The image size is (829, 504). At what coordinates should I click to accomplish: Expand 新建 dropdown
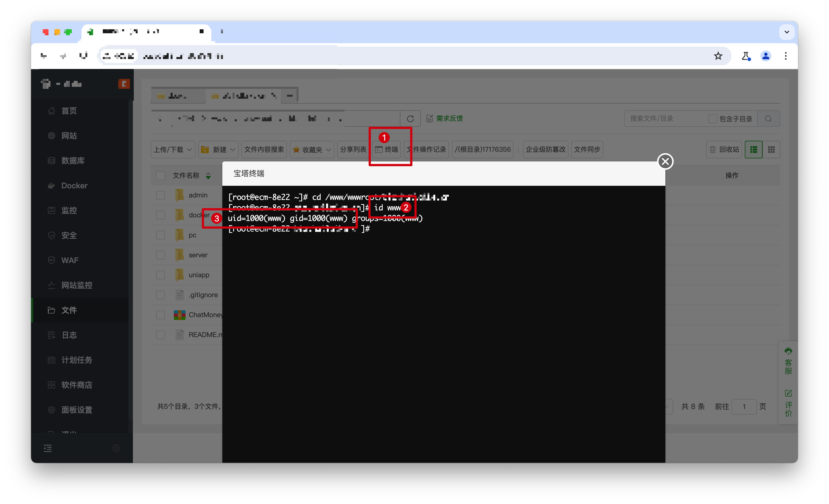pyautogui.click(x=218, y=149)
